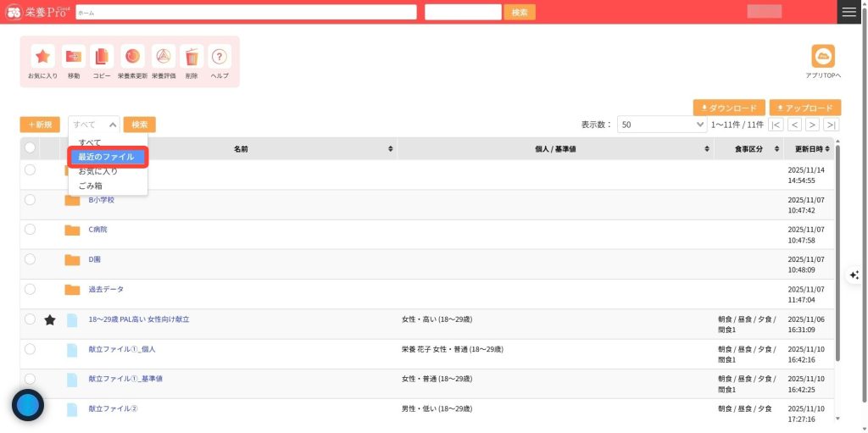
Task: Sort by 名前 column header arrows
Action: pyautogui.click(x=390, y=149)
